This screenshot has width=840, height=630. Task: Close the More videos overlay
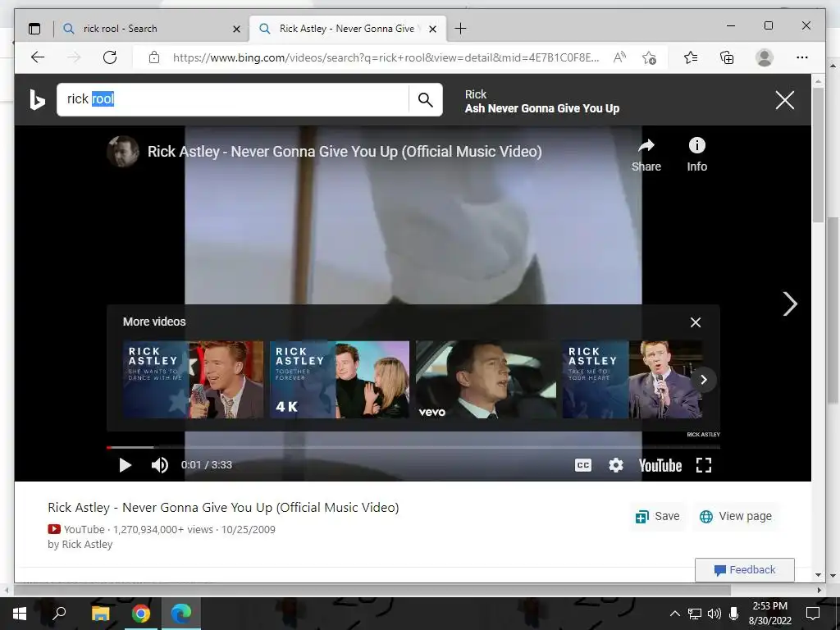[696, 322]
